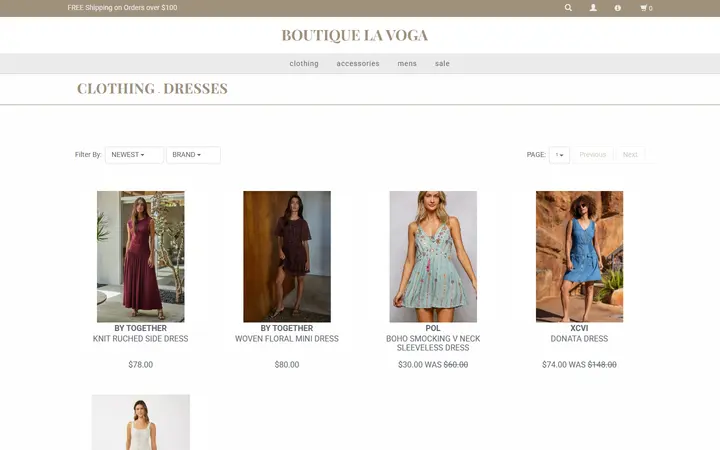
Task: Click the CLOTHING . DRESSES heading
Action: coord(152,89)
